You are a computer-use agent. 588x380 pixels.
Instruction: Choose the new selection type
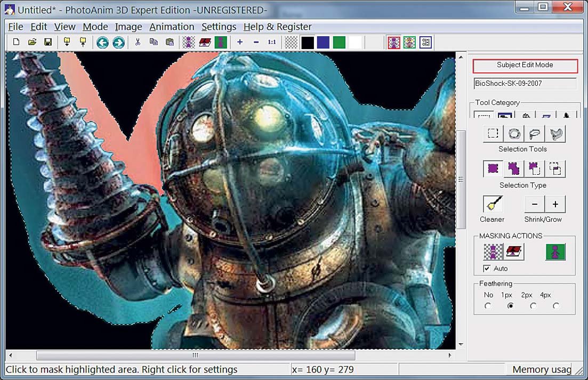click(493, 169)
